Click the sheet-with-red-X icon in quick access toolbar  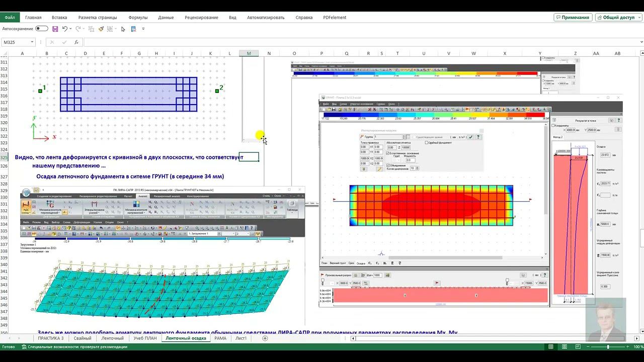click(133, 29)
